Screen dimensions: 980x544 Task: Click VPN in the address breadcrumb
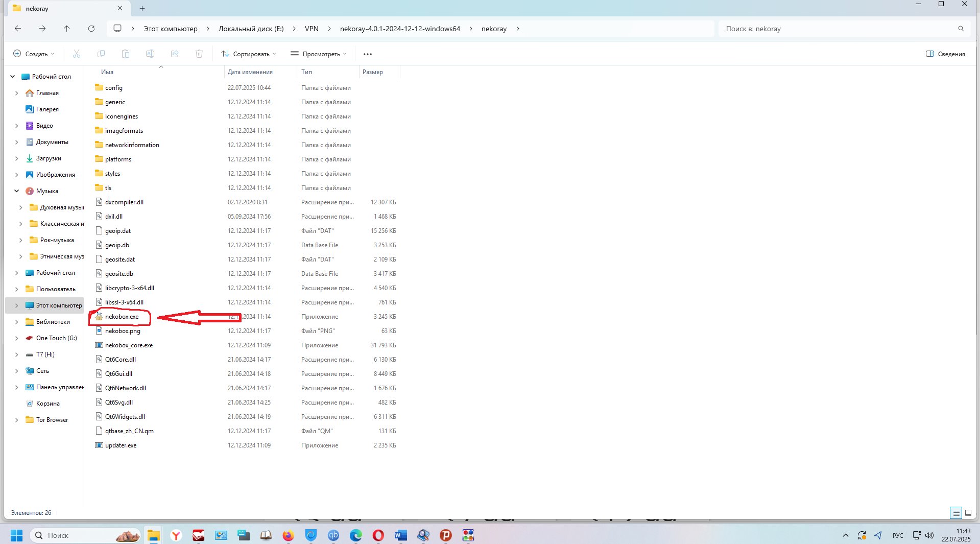pos(312,29)
